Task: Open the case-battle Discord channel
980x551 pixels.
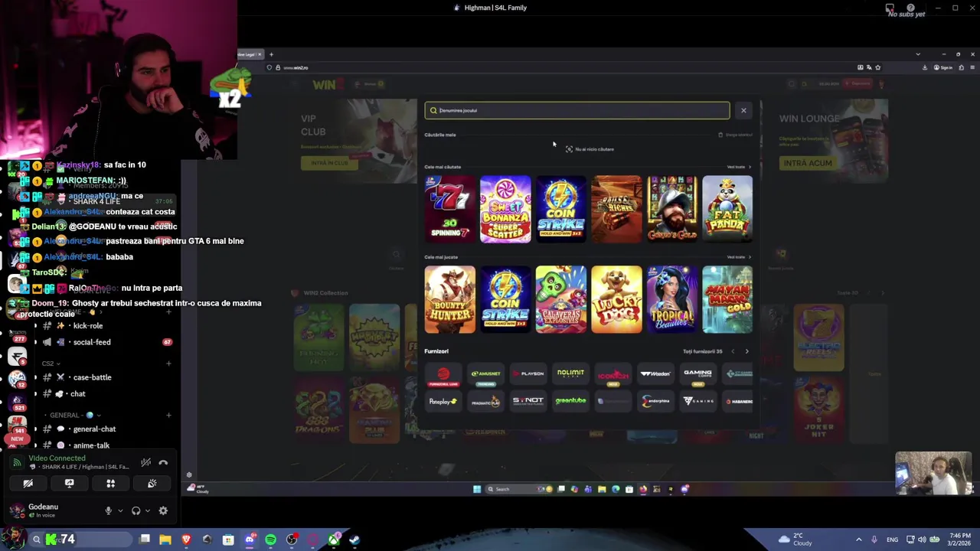Action: click(92, 377)
